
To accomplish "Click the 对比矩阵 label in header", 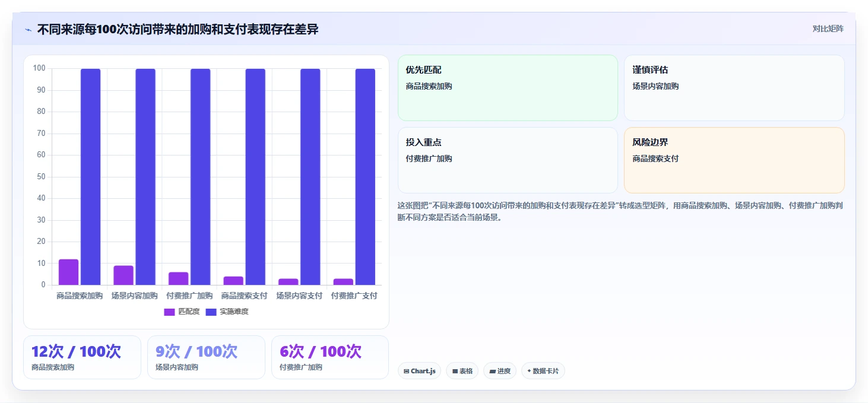I will coord(828,28).
